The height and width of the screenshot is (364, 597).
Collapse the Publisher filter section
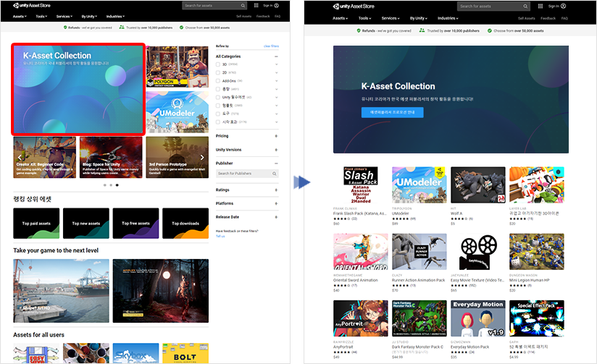tap(277, 163)
